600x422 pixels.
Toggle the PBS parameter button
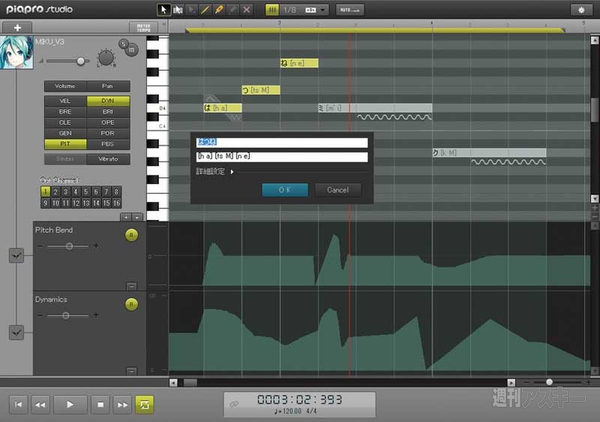tap(108, 144)
